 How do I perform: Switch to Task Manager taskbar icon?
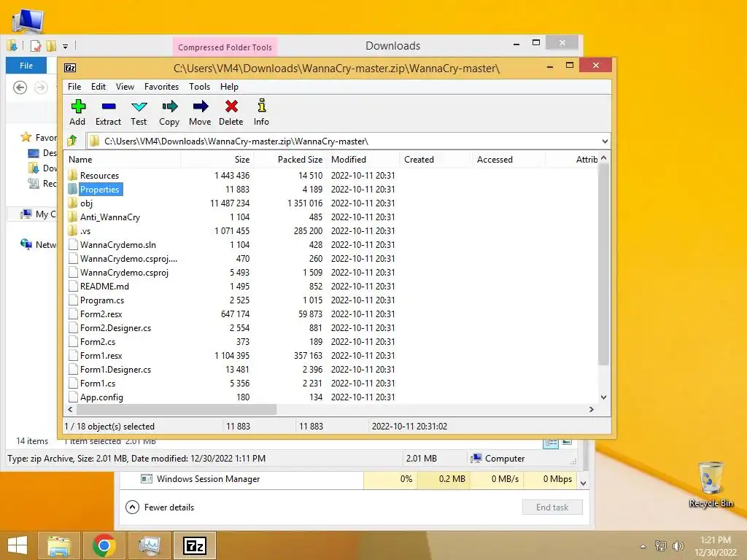pos(149,545)
